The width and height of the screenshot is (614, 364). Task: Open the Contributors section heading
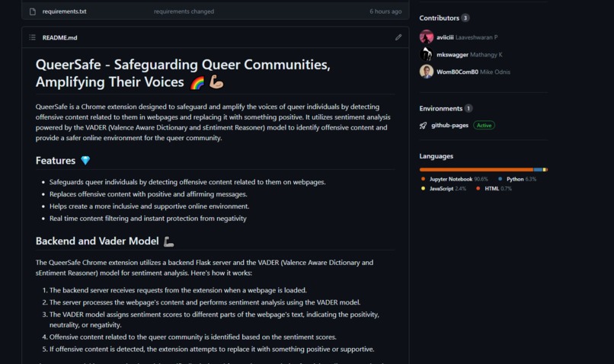pos(439,18)
